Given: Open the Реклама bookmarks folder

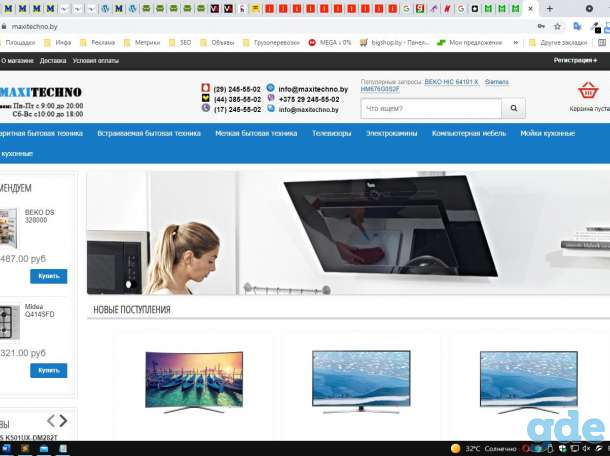Looking at the screenshot, I should point(97,42).
